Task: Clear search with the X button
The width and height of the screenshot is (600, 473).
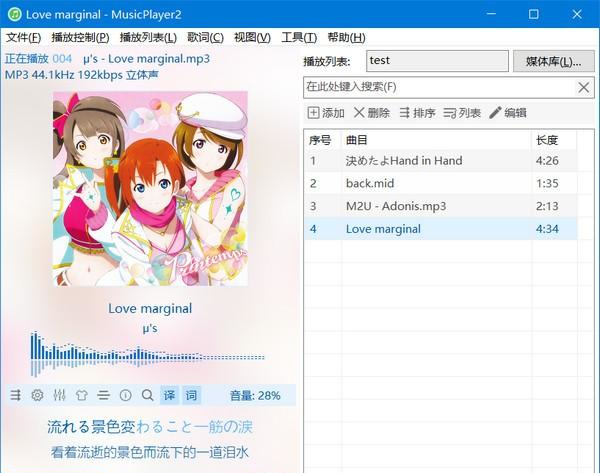Action: click(584, 87)
